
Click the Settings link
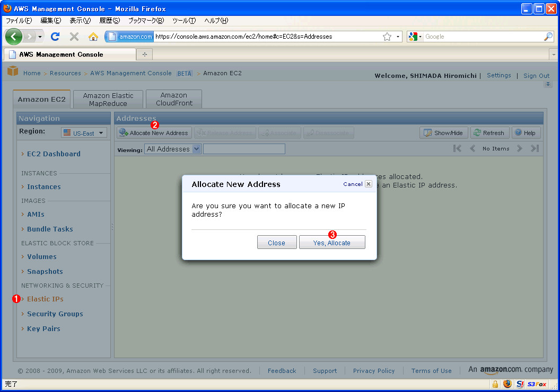point(499,75)
